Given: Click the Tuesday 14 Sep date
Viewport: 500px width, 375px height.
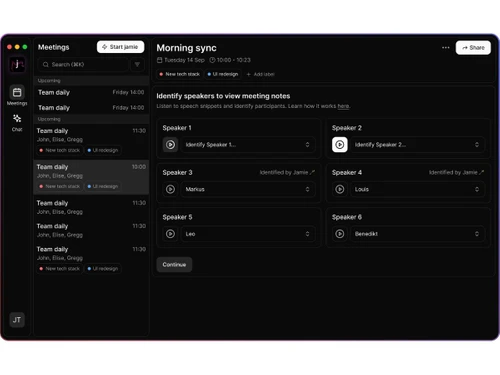Looking at the screenshot, I should click(x=181, y=60).
